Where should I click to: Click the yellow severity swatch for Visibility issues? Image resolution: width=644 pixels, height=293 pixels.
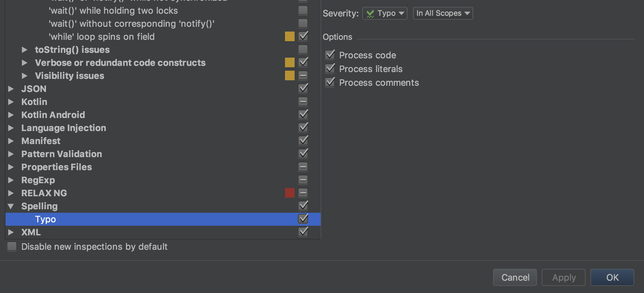[x=289, y=75]
